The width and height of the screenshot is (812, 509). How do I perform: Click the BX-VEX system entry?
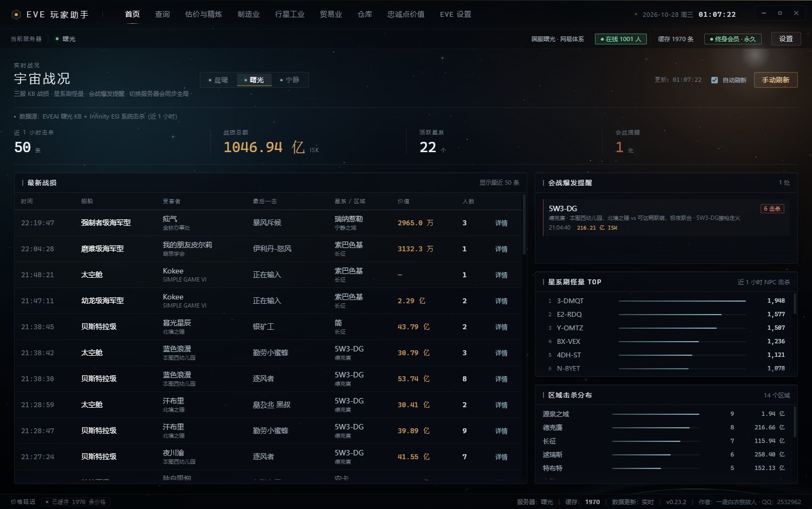(x=568, y=342)
